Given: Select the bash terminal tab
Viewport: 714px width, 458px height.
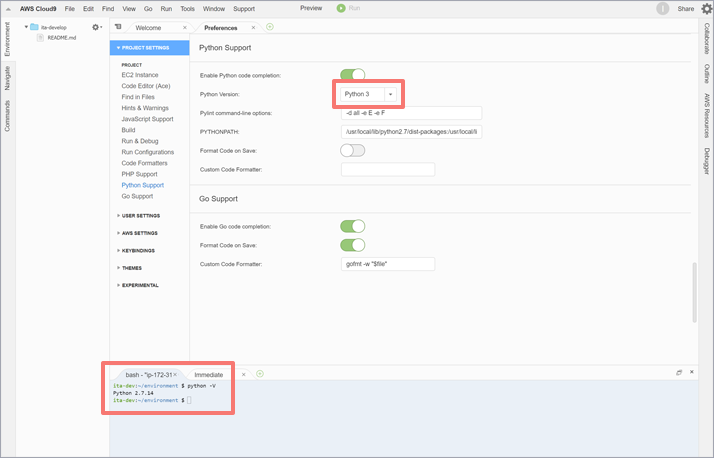Looking at the screenshot, I should pyautogui.click(x=148, y=375).
